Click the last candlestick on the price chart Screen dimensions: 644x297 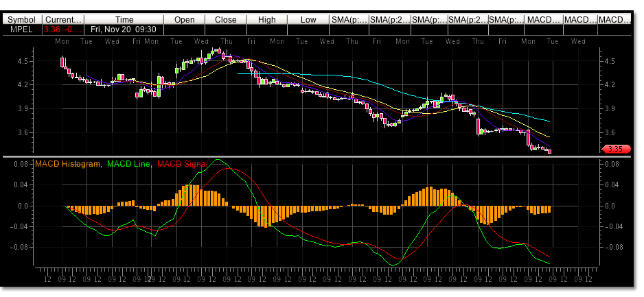pos(549,151)
